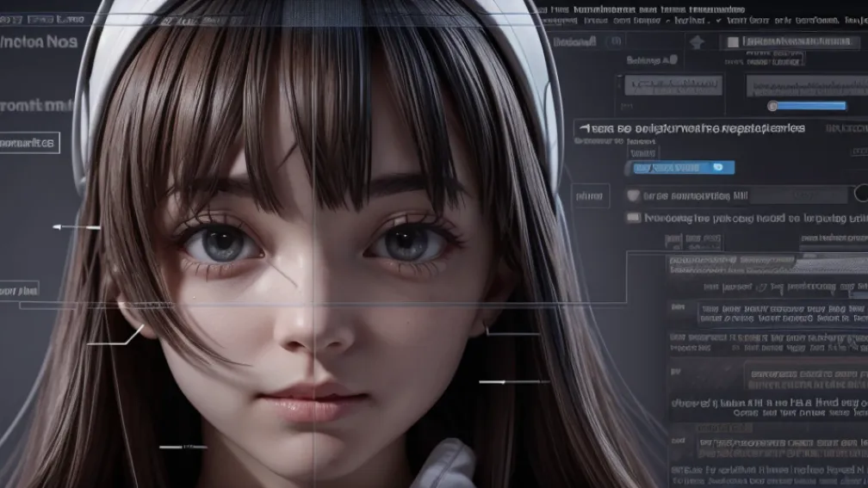
Task: Click the round knob at the far right edge
Action: (861, 194)
